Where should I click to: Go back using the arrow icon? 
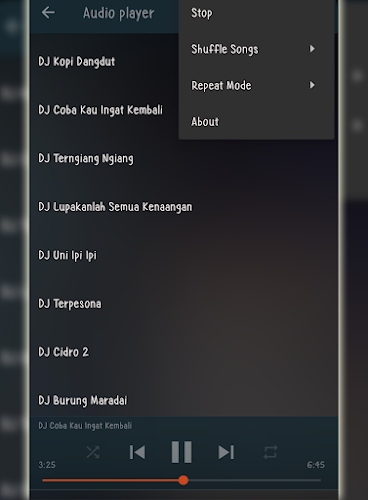(48, 13)
